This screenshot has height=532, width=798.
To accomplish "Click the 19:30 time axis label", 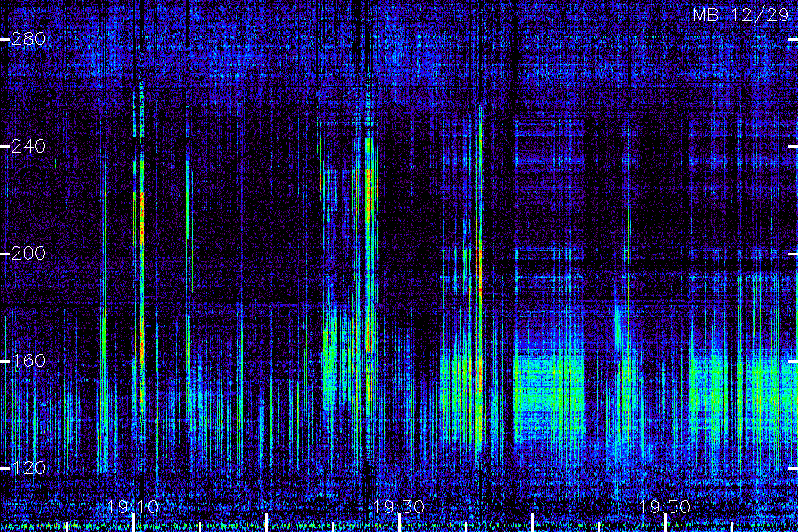I will [x=399, y=507].
